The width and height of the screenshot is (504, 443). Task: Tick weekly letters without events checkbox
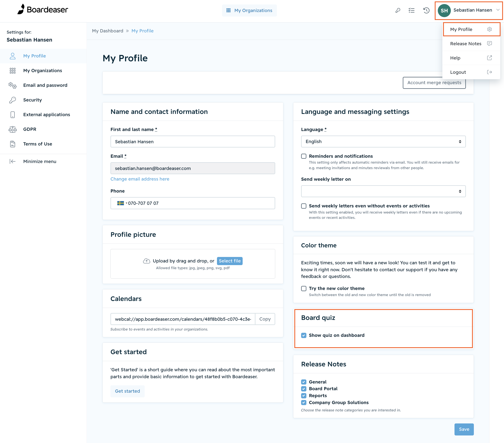tap(304, 206)
